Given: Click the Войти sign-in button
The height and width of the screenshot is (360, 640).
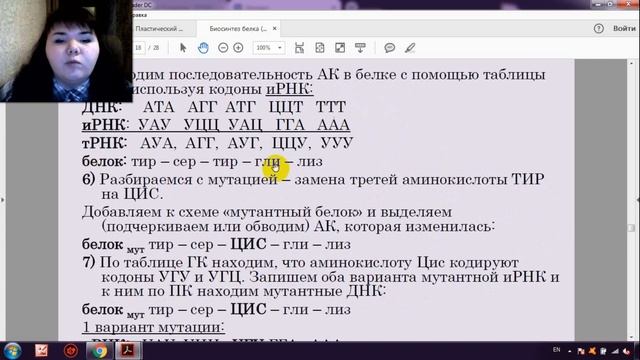Looking at the screenshot, I should point(624,29).
